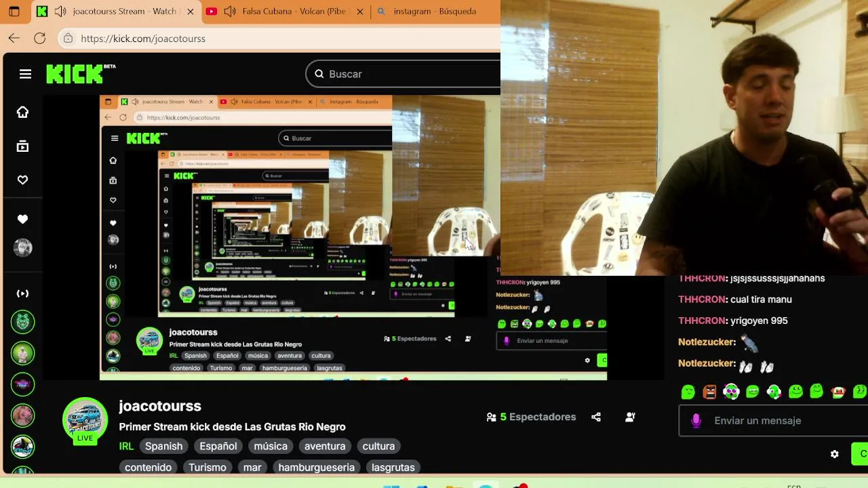Open the green wolf channel avatar
This screenshot has height=488, width=868.
coord(22,322)
